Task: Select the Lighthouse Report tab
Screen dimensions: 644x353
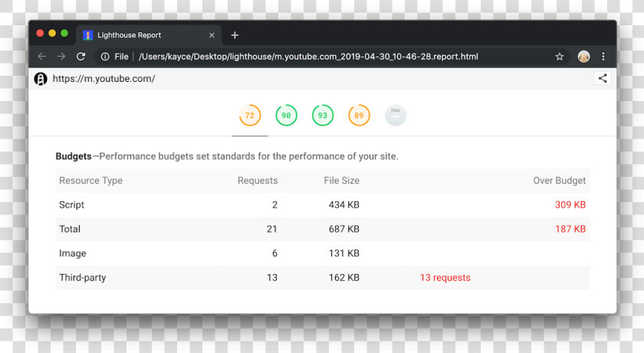Action: (149, 35)
